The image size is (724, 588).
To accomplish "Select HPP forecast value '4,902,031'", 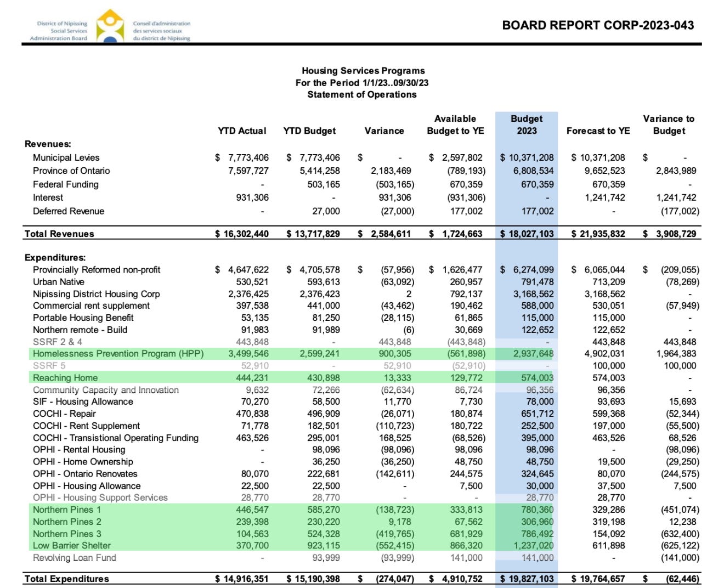I will pos(604,354).
